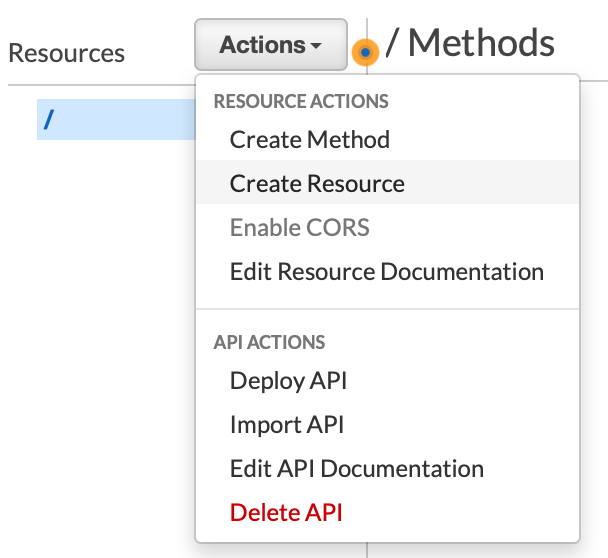Click the orange dot indicator beside Methods

click(365, 52)
